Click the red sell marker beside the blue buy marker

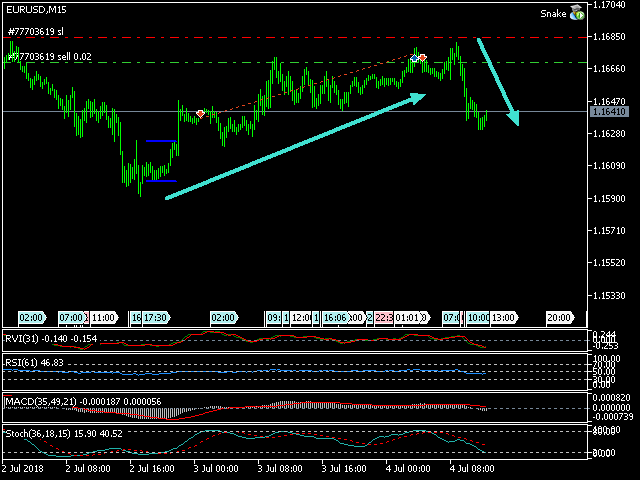423,58
